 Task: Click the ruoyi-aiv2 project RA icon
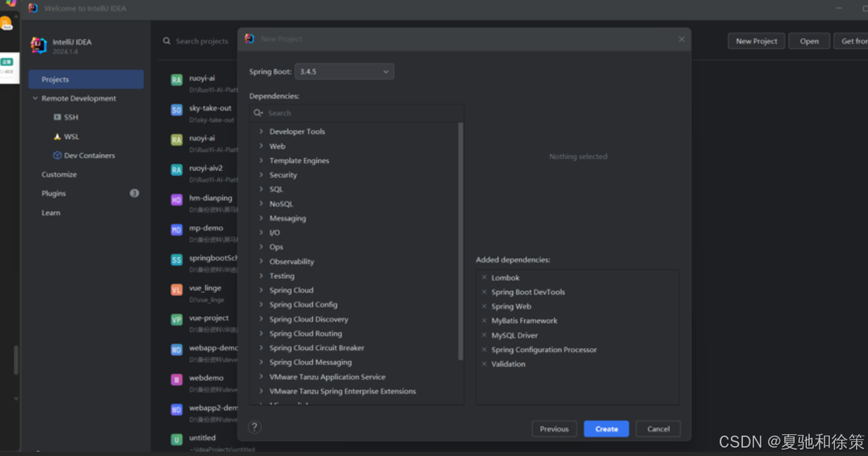(x=176, y=169)
